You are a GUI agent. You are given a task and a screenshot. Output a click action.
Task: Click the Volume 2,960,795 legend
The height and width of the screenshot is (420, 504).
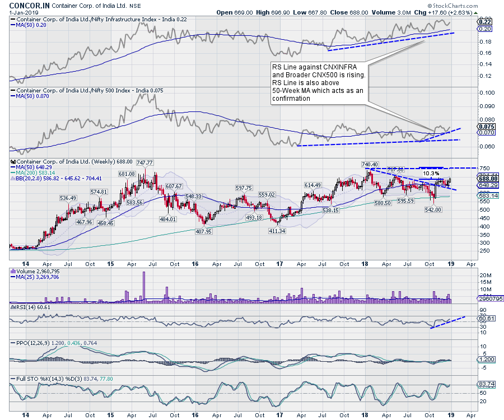(x=35, y=272)
